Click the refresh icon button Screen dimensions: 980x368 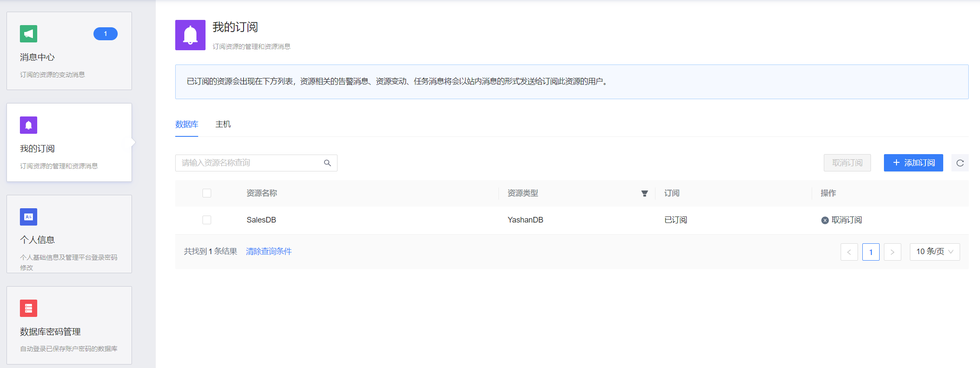(960, 163)
